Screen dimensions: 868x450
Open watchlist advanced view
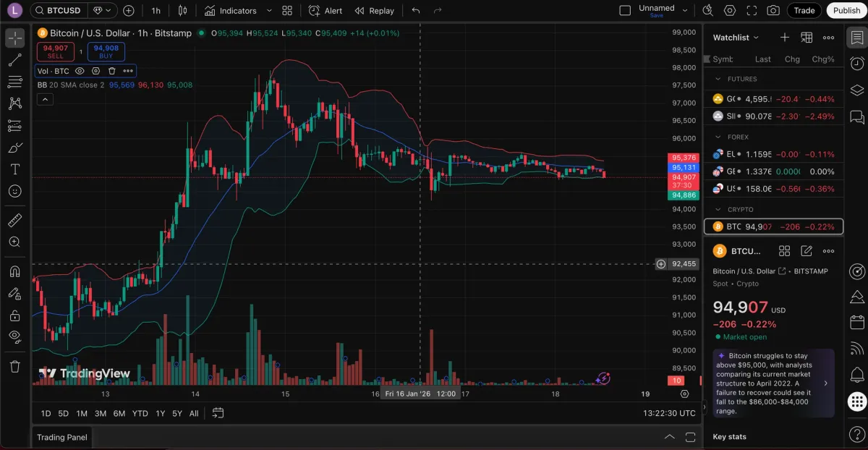[x=807, y=38]
